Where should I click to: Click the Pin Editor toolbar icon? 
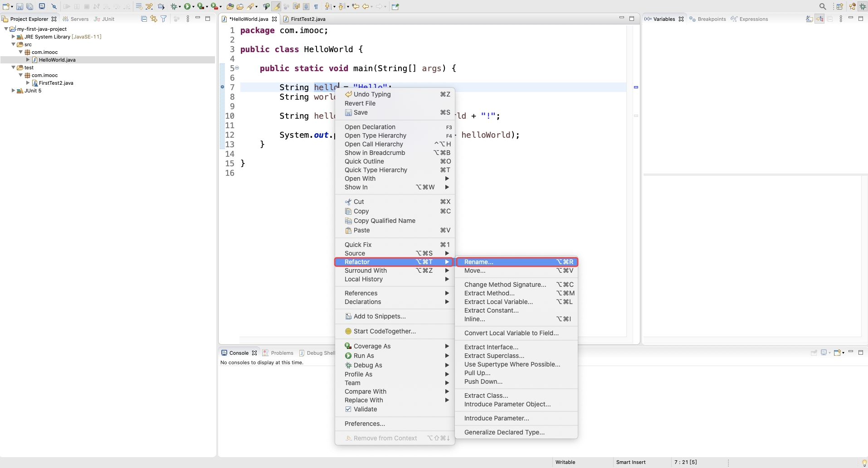(x=395, y=6)
